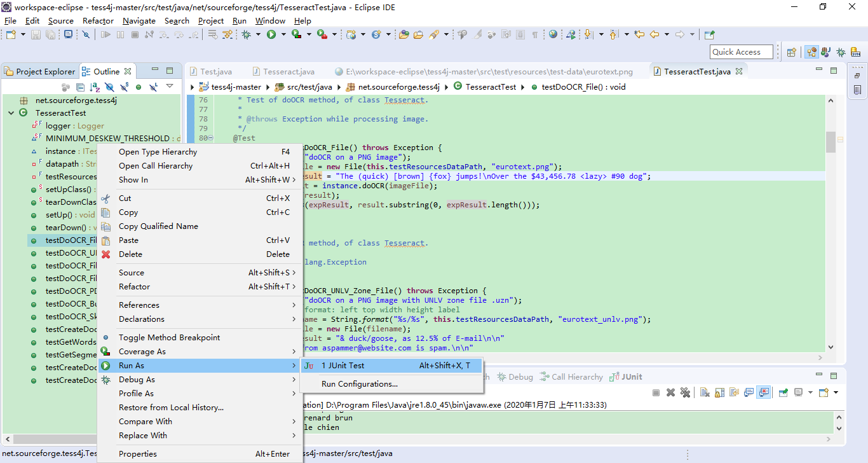Collapse the TesseractTest tree node
This screenshot has width=868, height=463.
tap(11, 113)
